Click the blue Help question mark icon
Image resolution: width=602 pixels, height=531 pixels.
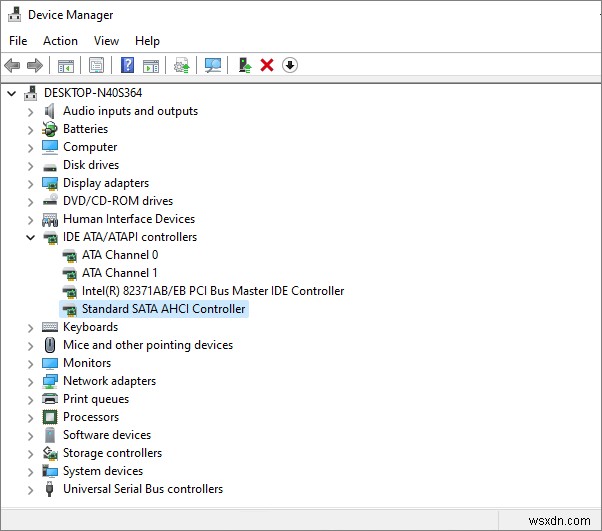(x=127, y=65)
